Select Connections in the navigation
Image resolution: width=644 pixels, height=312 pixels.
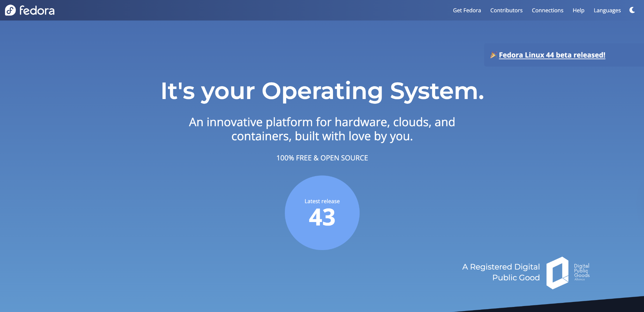click(547, 10)
